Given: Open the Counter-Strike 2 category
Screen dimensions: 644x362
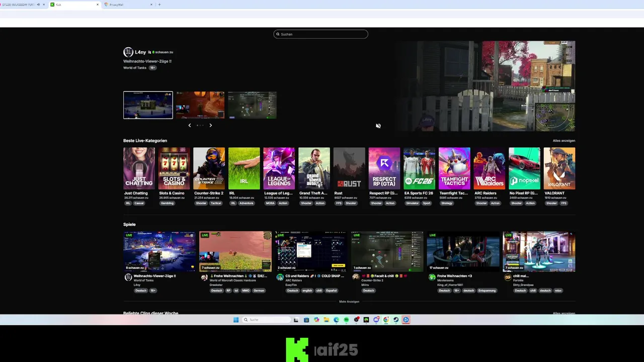Looking at the screenshot, I should (x=209, y=168).
